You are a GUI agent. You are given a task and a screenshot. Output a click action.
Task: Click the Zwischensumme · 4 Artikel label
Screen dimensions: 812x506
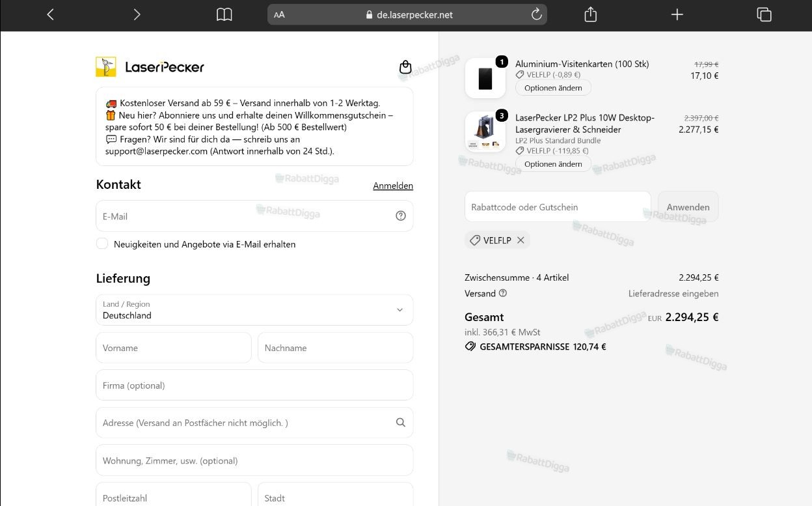coord(517,277)
